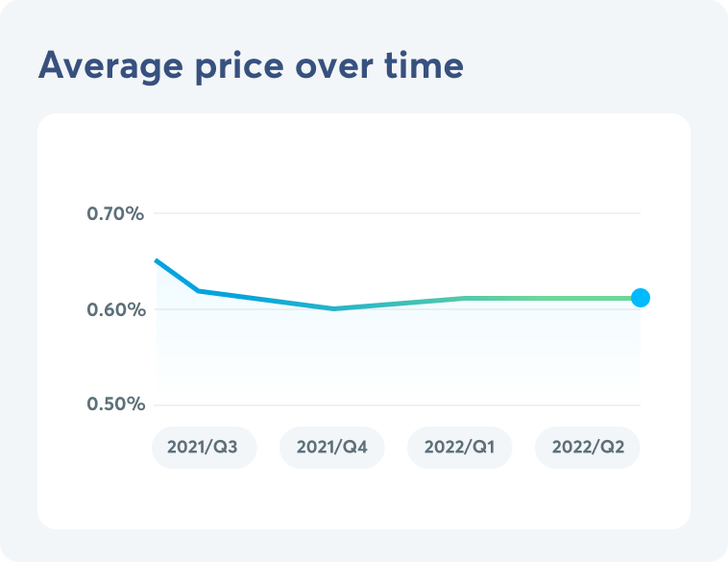Viewport: 728px width, 562px height.
Task: Choose the 2022/Q2 quarter pill
Action: click(587, 448)
